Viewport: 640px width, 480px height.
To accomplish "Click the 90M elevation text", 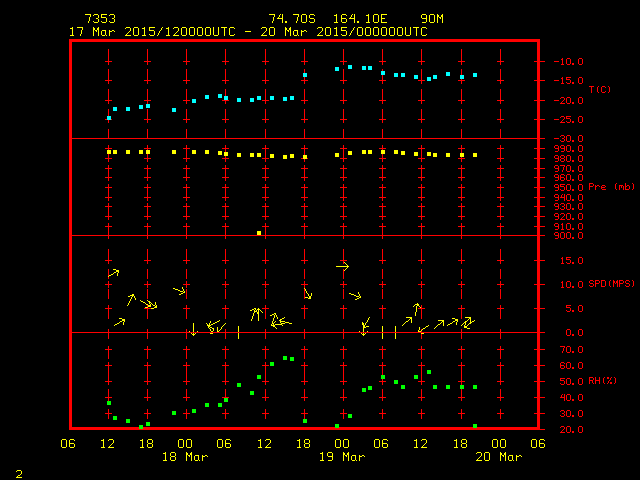I will pyautogui.click(x=433, y=19).
